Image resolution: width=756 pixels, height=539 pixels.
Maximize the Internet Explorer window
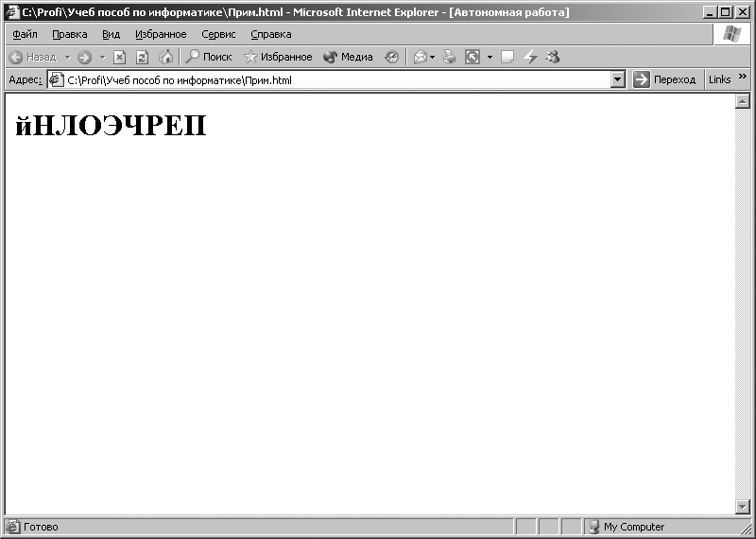pyautogui.click(x=725, y=12)
